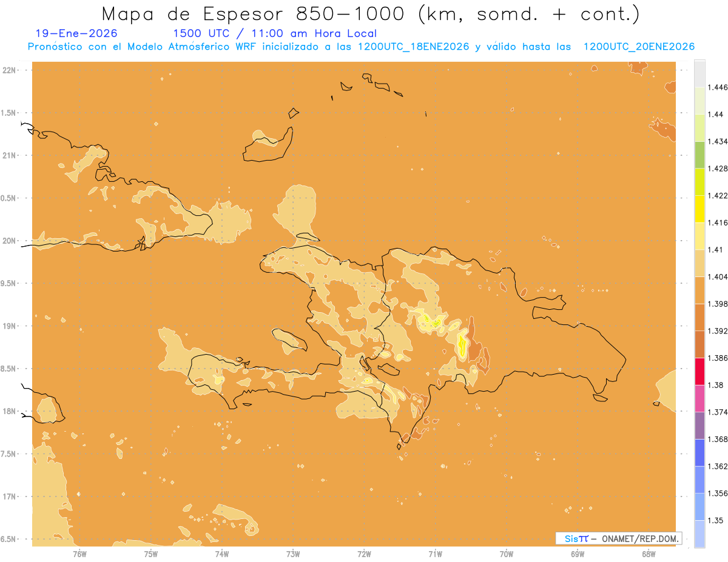728x562 pixels.
Task: Select the 22N latitude label
Action: [x=10, y=70]
